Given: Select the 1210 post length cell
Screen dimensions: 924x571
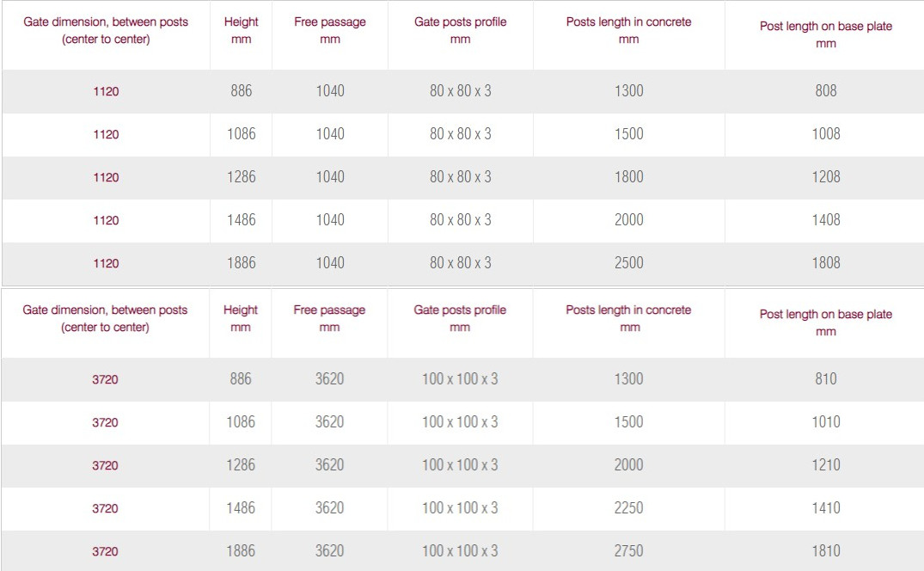Looking at the screenshot, I should point(825,464).
